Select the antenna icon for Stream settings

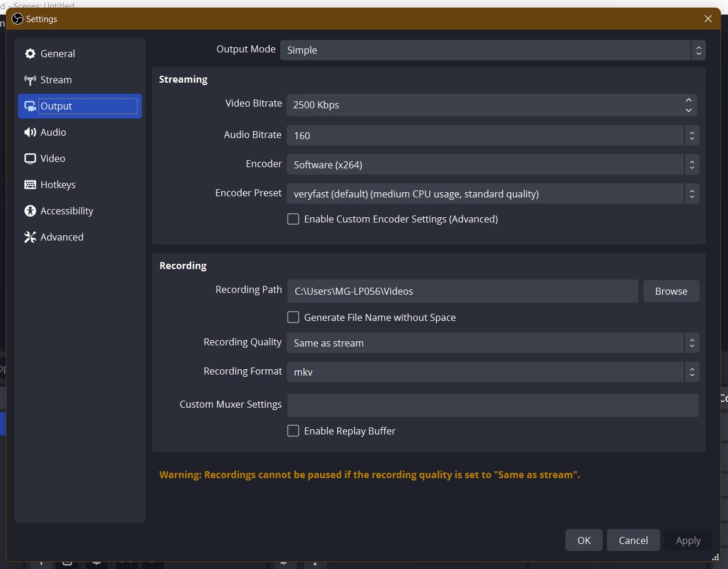[30, 80]
